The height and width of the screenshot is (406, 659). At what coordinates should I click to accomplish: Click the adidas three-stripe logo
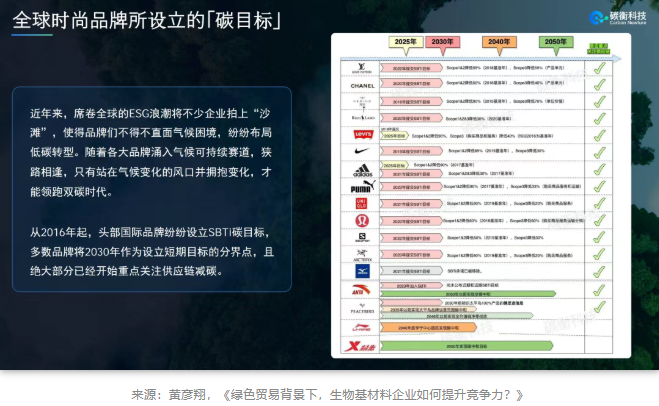click(362, 170)
